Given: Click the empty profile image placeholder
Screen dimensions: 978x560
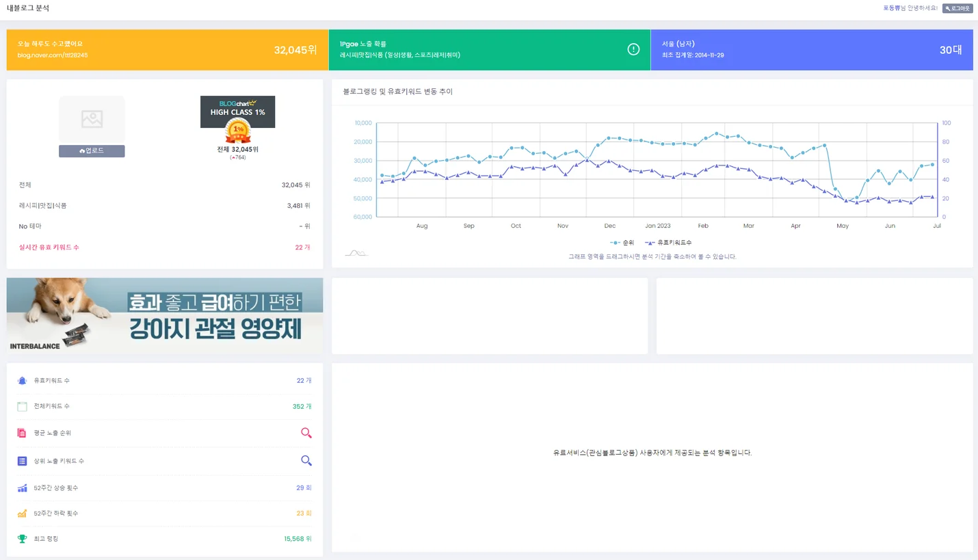Looking at the screenshot, I should point(92,120).
